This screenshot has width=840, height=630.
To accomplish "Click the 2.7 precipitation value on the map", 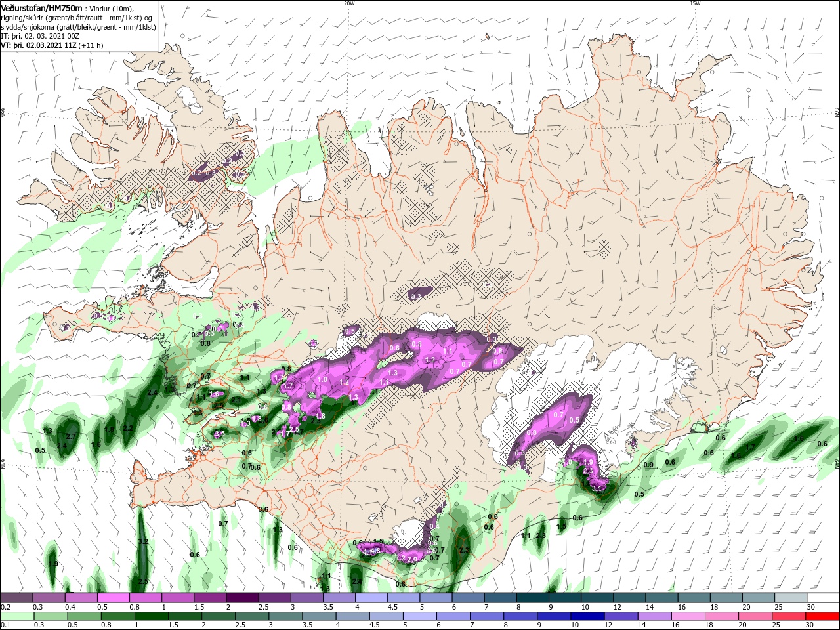I will tap(72, 436).
